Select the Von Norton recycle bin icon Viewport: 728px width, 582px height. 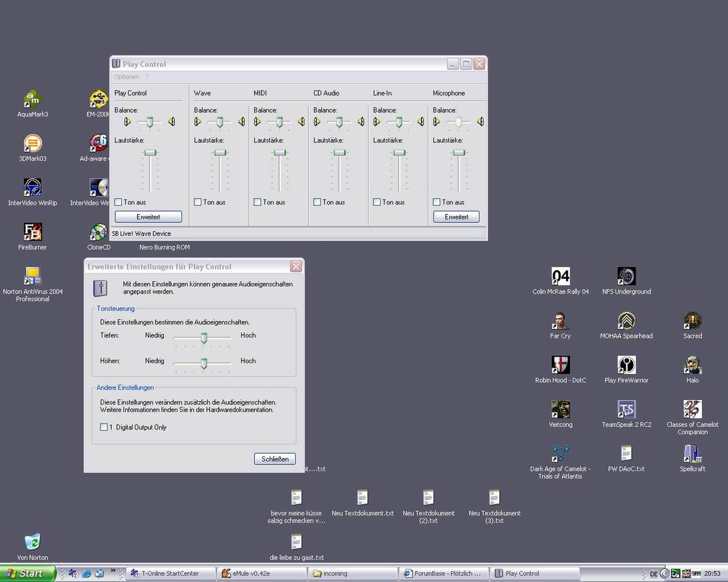click(33, 542)
